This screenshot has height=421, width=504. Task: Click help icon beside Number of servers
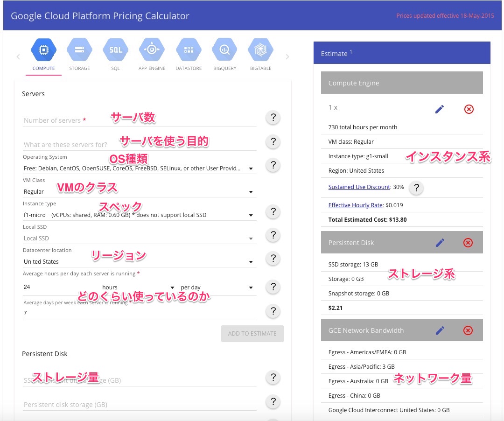coord(273,118)
